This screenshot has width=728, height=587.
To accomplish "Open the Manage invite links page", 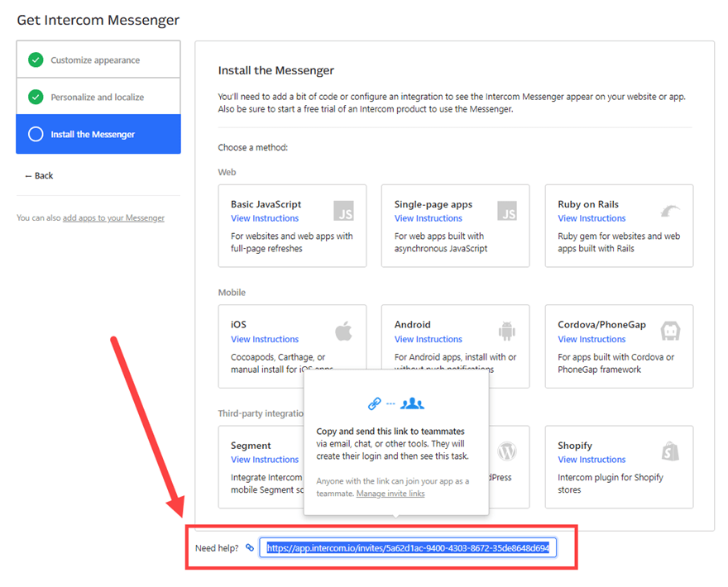I will tap(390, 494).
